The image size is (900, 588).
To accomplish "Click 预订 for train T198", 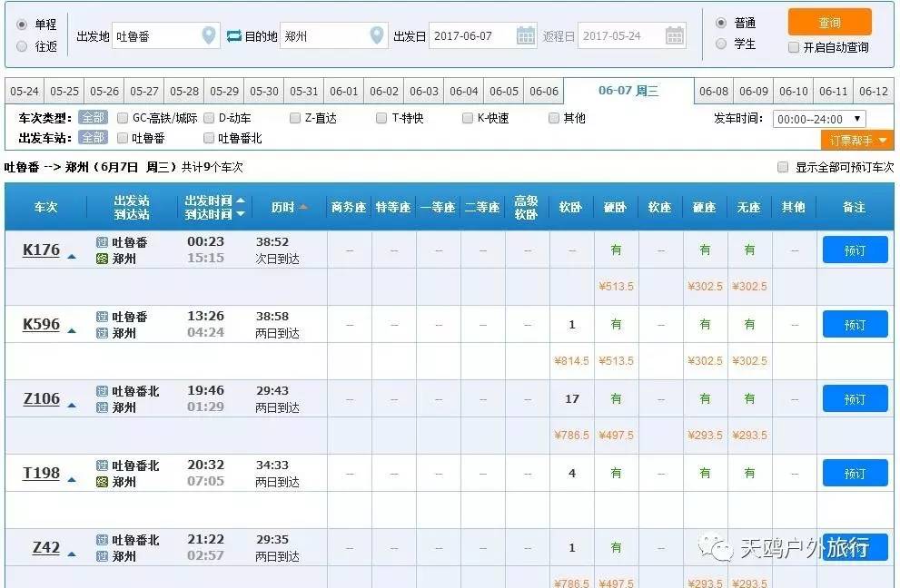I will (x=854, y=473).
